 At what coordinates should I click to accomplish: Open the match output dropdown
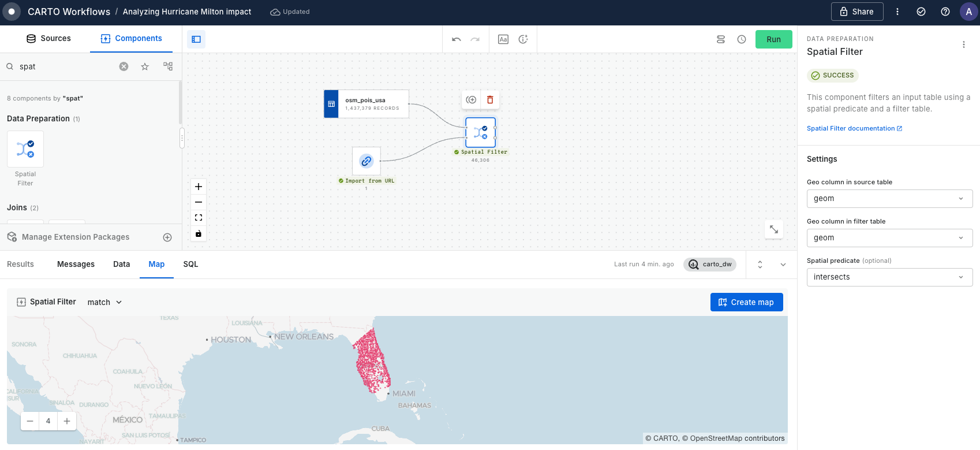click(104, 302)
